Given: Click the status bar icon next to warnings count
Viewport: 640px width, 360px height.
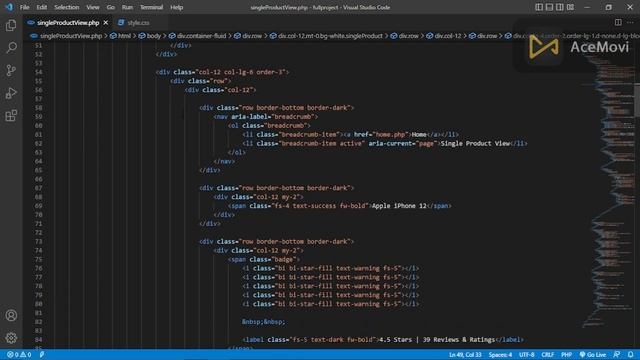Looking at the screenshot, I should [x=42, y=354].
